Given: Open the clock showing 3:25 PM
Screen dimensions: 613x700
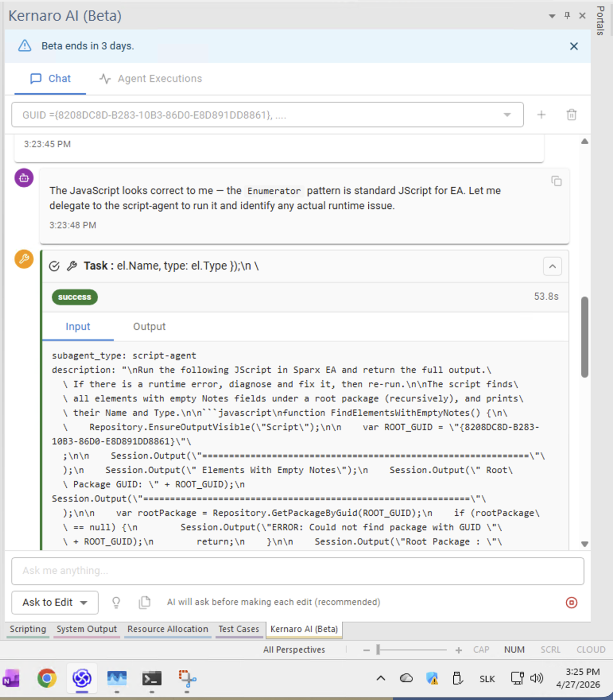Looking at the screenshot, I should click(x=578, y=679).
